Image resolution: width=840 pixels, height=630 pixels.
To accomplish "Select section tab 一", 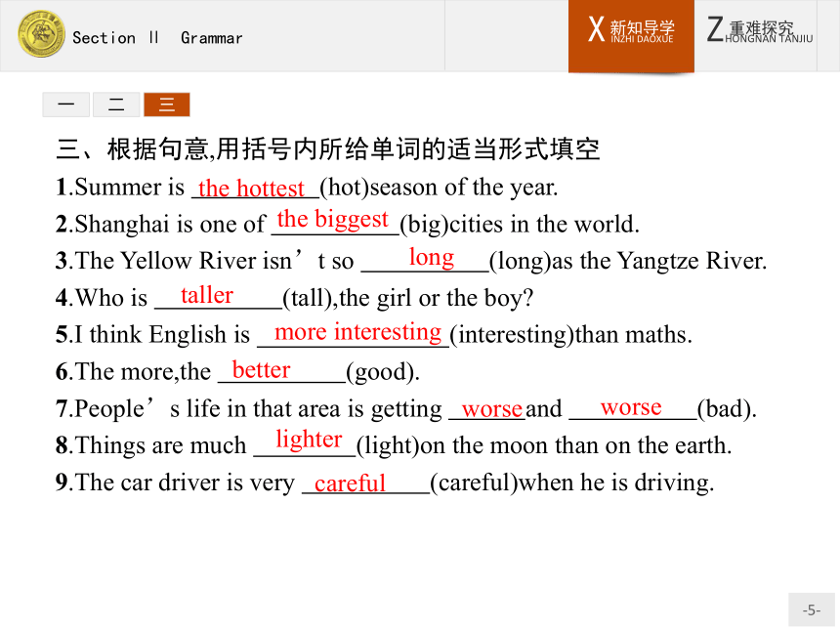I will (x=65, y=105).
